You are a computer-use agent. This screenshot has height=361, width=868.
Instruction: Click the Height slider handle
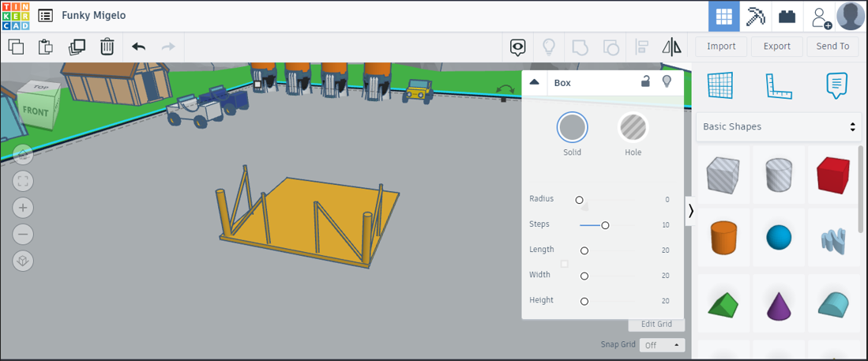584,301
